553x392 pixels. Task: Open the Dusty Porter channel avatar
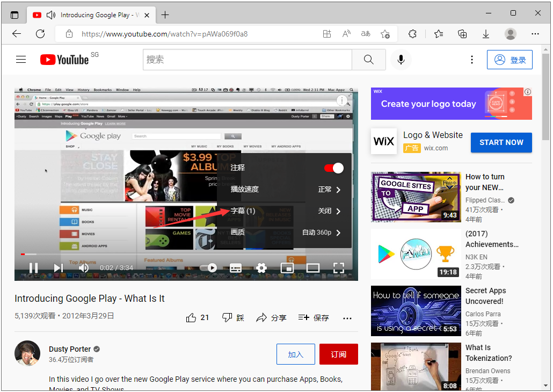point(27,353)
